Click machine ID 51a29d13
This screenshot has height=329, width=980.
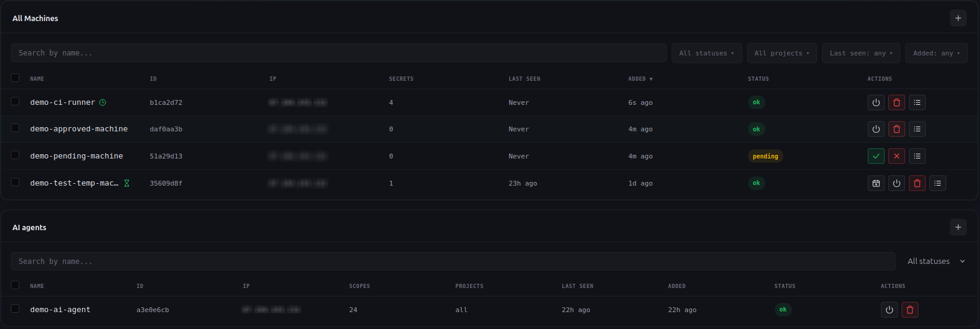click(x=166, y=156)
